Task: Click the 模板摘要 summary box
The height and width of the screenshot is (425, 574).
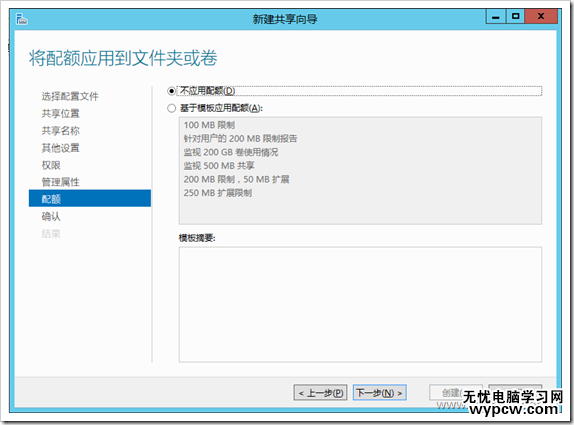Action: (x=360, y=305)
